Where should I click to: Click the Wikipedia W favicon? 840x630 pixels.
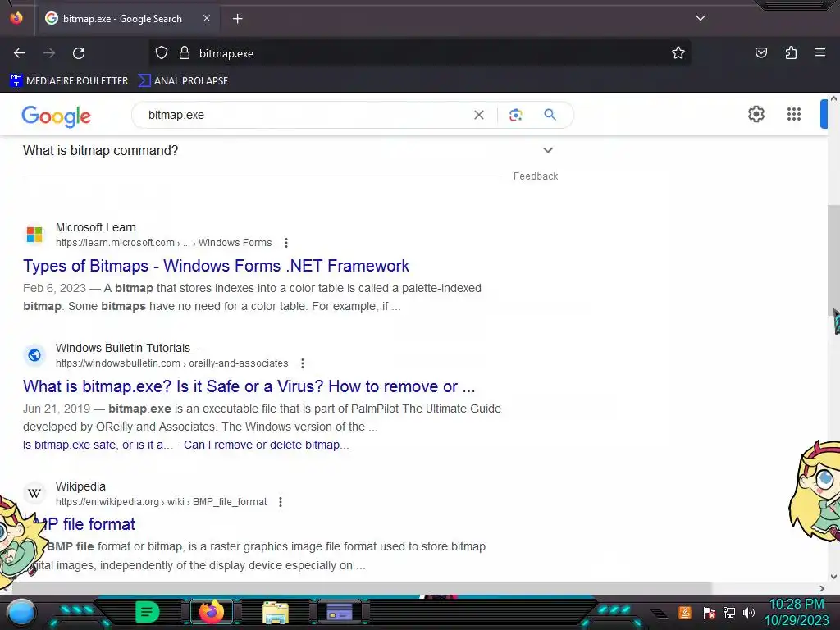(34, 493)
